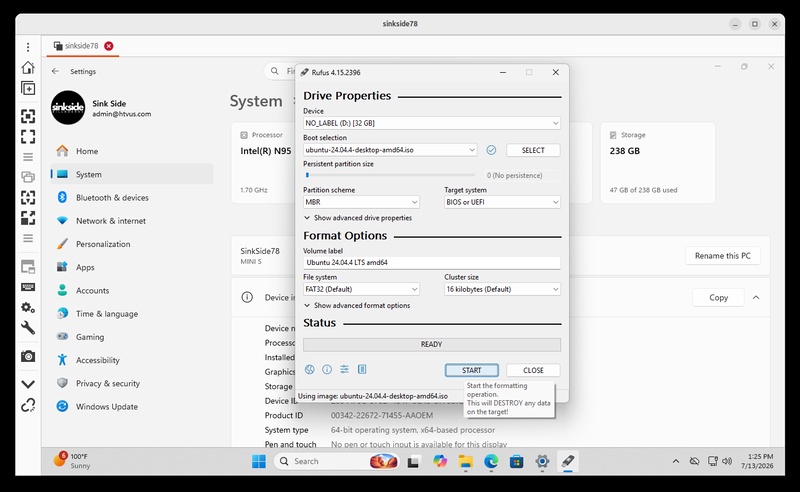This screenshot has width=800, height=492.
Task: Open Microsoft Edge from the taskbar
Action: (491, 461)
